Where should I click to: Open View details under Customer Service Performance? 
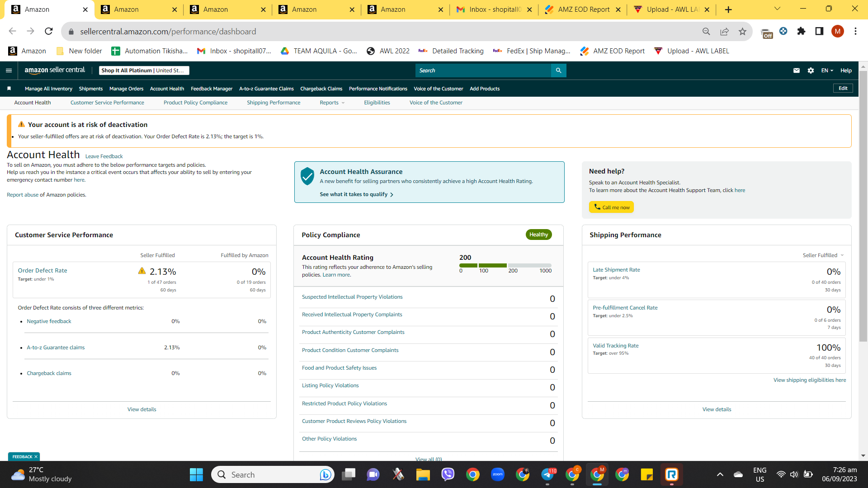142,409
